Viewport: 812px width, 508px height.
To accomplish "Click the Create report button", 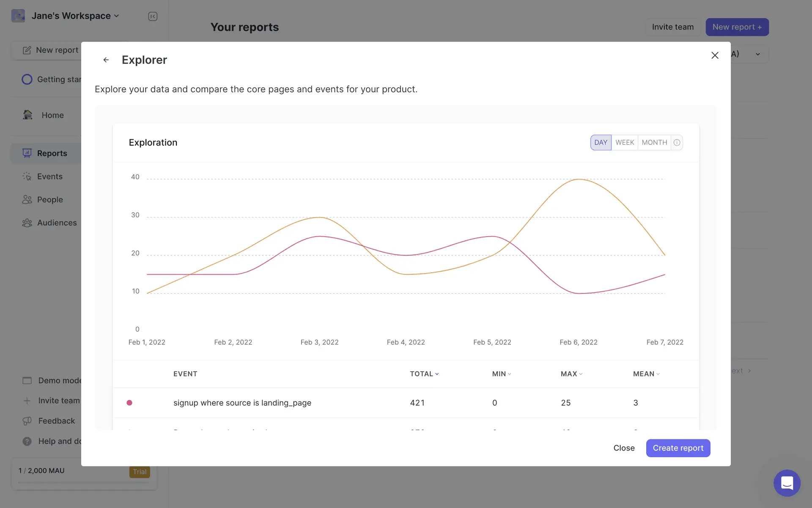I will click(x=678, y=448).
